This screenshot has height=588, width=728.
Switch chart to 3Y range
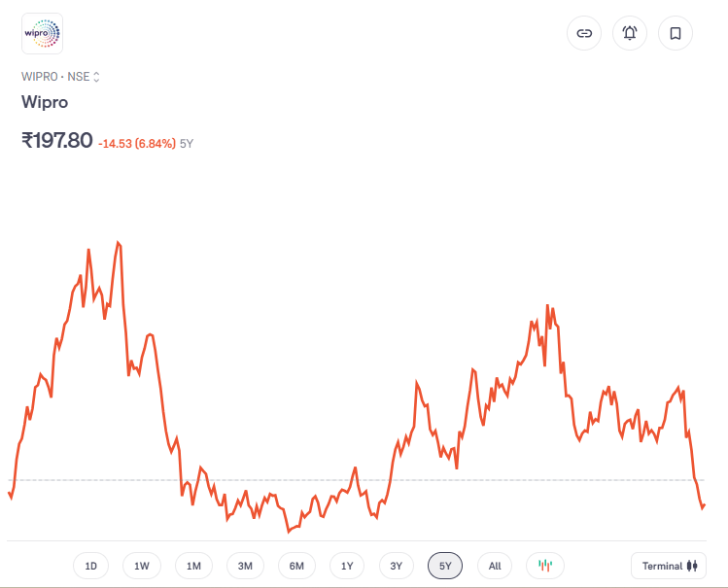pos(396,566)
